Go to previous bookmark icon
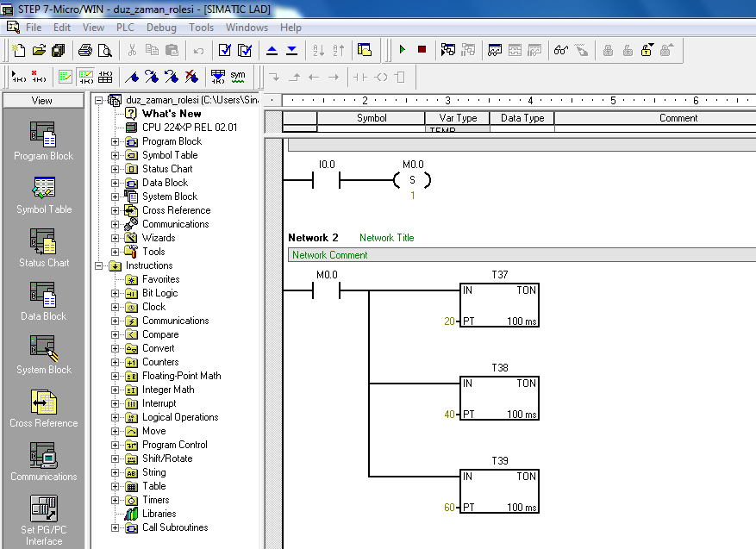The height and width of the screenshot is (549, 756). pyautogui.click(x=172, y=77)
